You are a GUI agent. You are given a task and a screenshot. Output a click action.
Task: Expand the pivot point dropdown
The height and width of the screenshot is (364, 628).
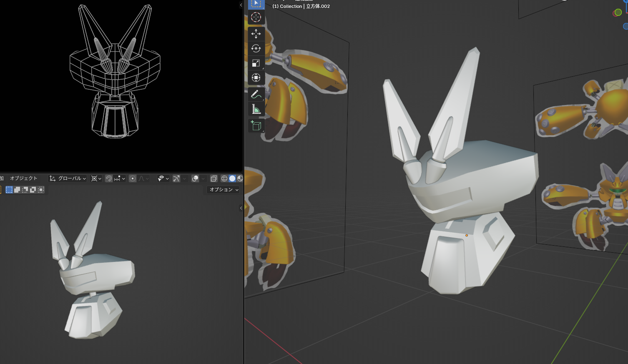click(x=96, y=178)
